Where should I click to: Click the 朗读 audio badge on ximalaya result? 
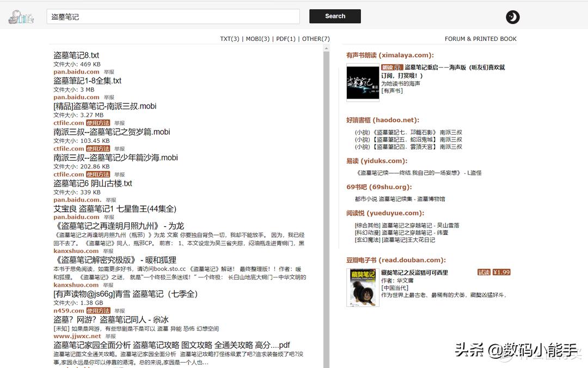point(391,67)
